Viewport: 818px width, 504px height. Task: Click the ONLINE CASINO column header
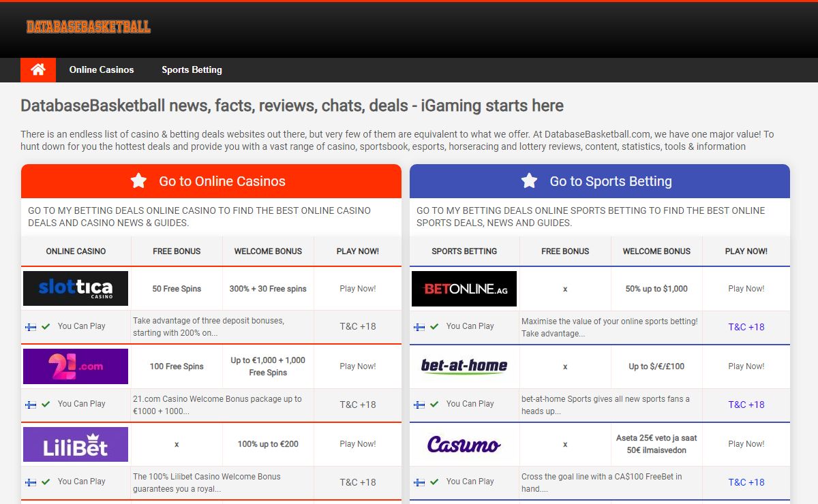[76, 251]
